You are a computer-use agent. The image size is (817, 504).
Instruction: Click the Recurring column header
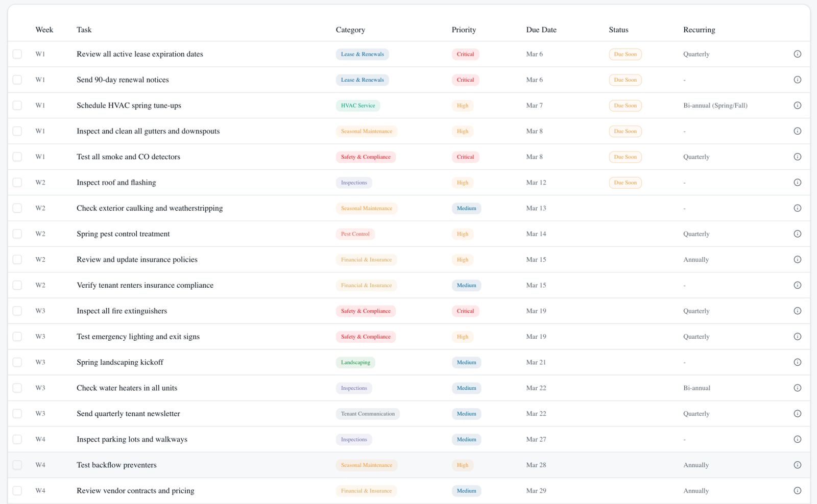(699, 30)
